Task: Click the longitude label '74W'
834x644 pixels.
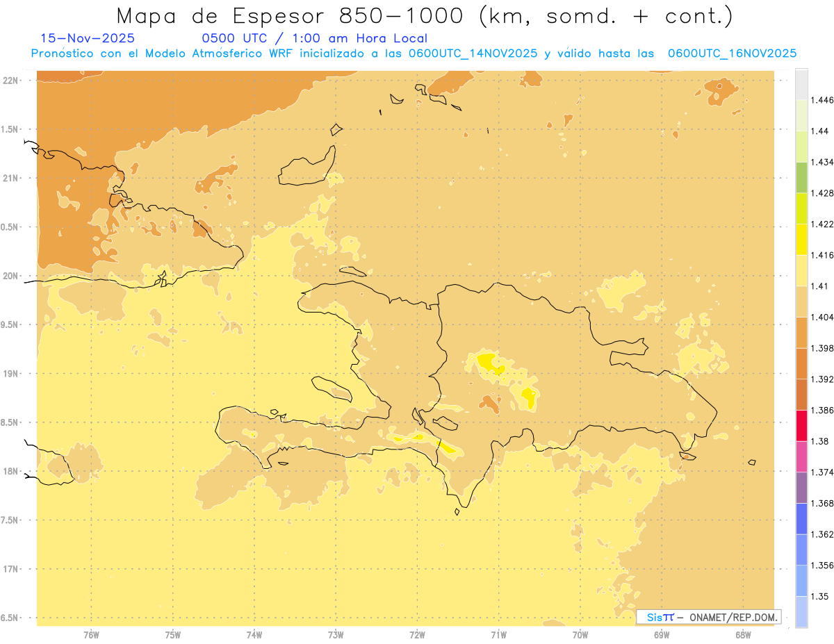Action: coord(254,635)
